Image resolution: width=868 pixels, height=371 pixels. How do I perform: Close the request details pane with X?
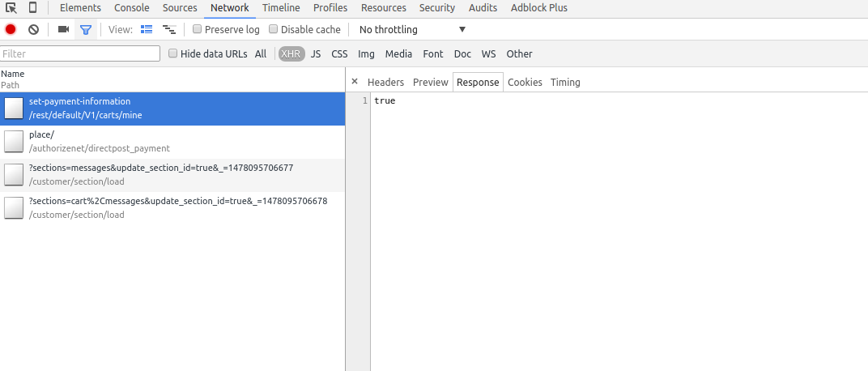355,81
